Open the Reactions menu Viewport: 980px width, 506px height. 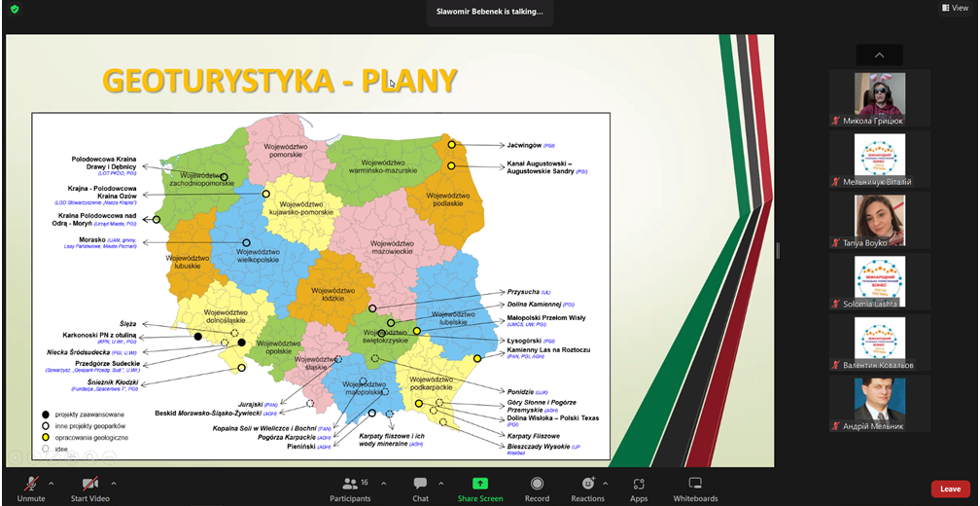[587, 488]
